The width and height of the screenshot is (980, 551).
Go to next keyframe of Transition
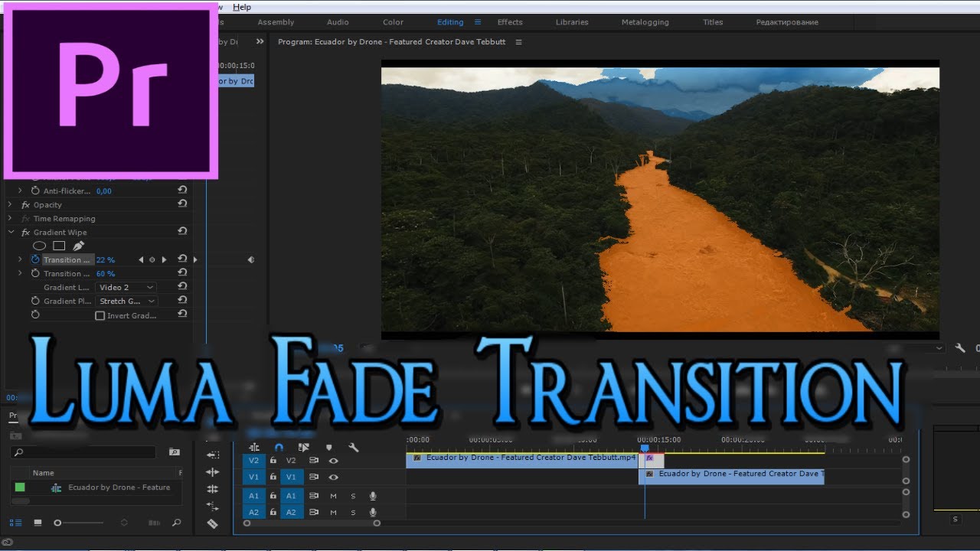pos(164,260)
